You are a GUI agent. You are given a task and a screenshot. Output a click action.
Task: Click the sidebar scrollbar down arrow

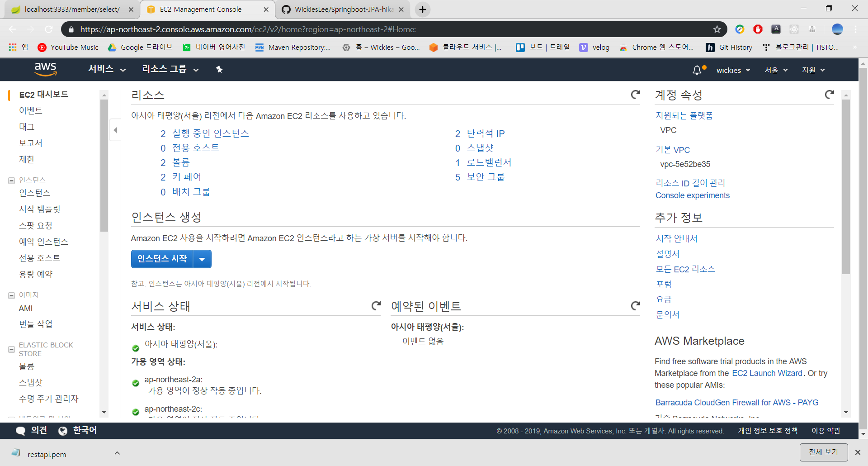click(104, 412)
